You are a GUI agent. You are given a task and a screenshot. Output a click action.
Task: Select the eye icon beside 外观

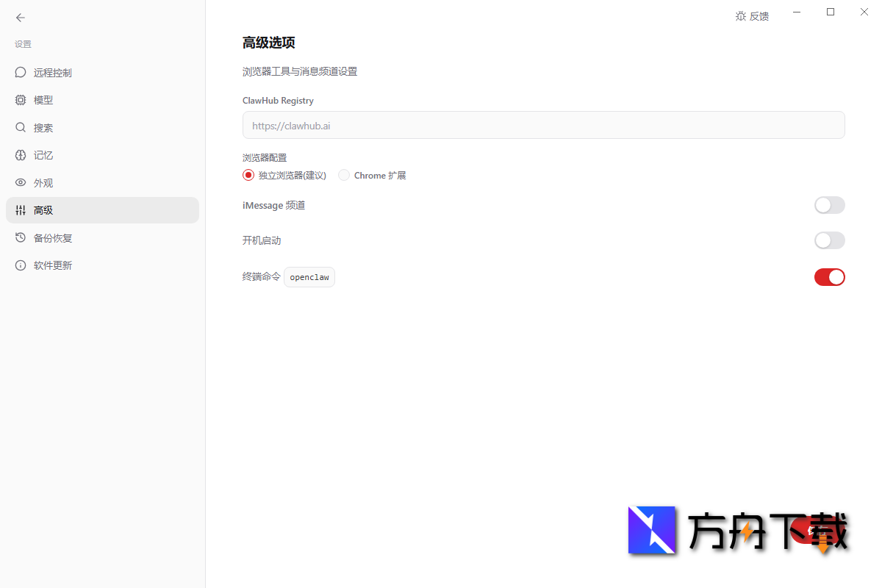tap(20, 182)
